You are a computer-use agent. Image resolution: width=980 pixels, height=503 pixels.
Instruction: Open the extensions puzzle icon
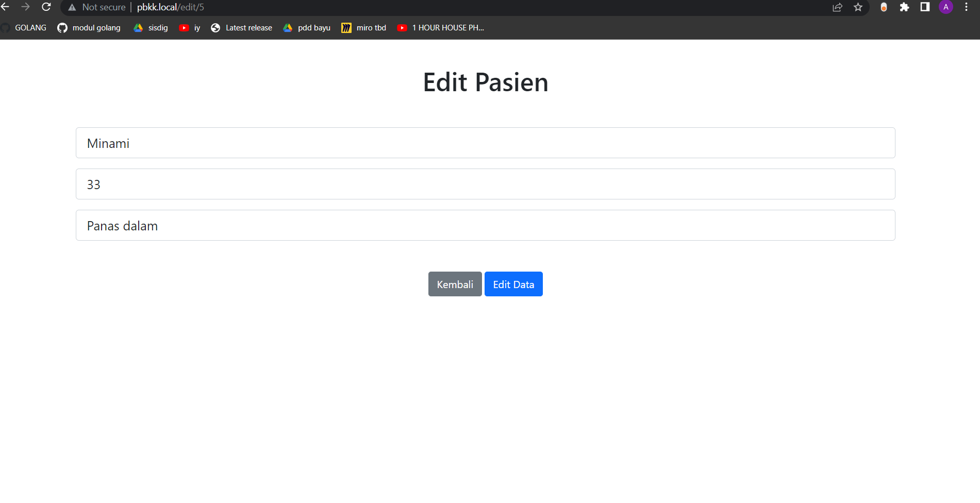click(x=905, y=8)
